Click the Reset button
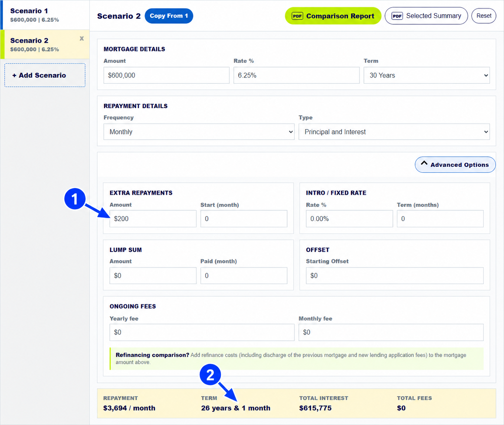 click(484, 16)
